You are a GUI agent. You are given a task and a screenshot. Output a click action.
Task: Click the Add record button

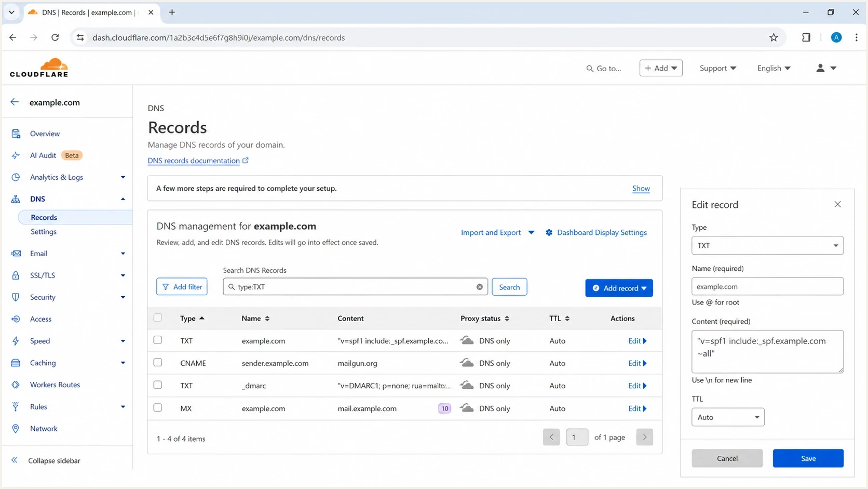[x=619, y=288]
